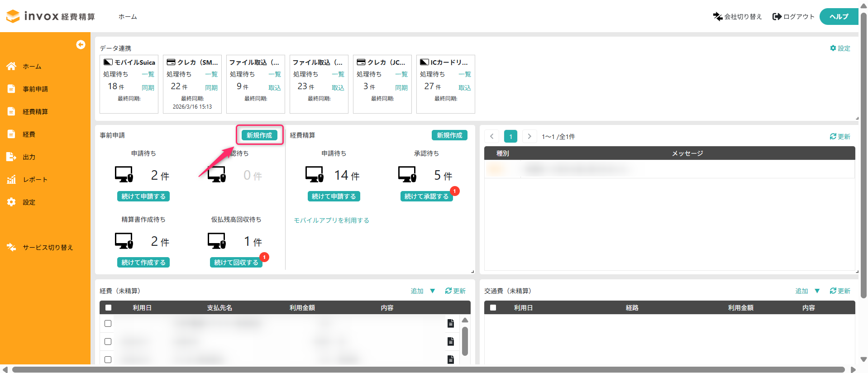This screenshot has height=373, width=868.
Task: Click the horizontal scrollbar at the bottom
Action: tap(428, 369)
